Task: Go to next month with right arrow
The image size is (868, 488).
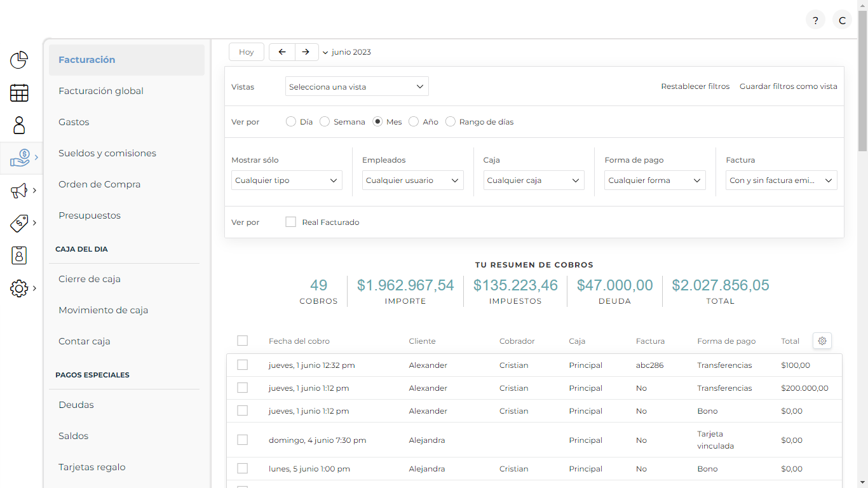Action: [306, 52]
